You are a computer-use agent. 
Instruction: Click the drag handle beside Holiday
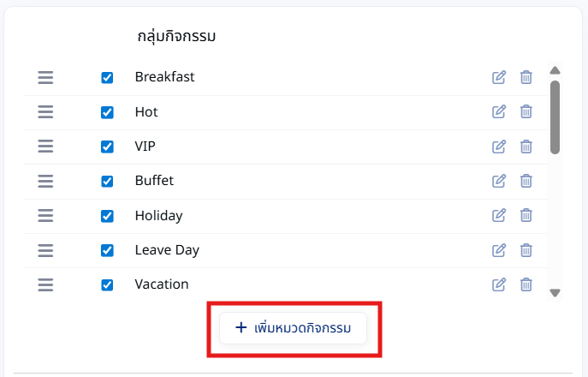coord(45,216)
